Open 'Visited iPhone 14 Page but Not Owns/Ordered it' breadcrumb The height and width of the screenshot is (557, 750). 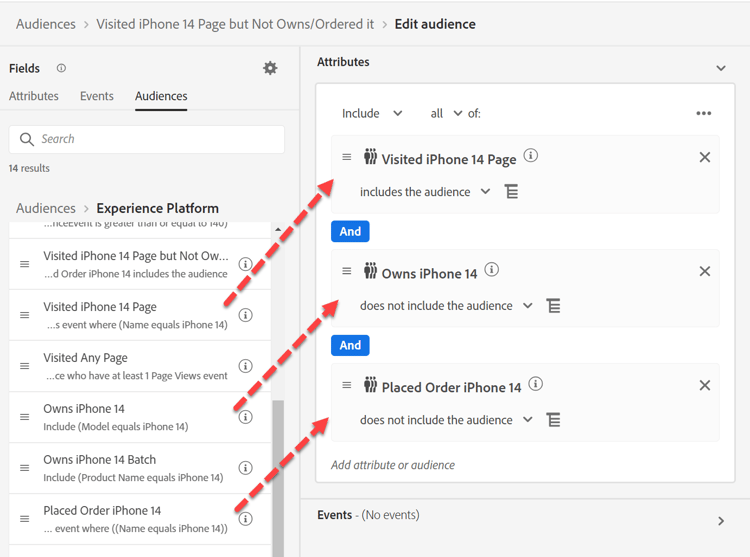pos(235,24)
